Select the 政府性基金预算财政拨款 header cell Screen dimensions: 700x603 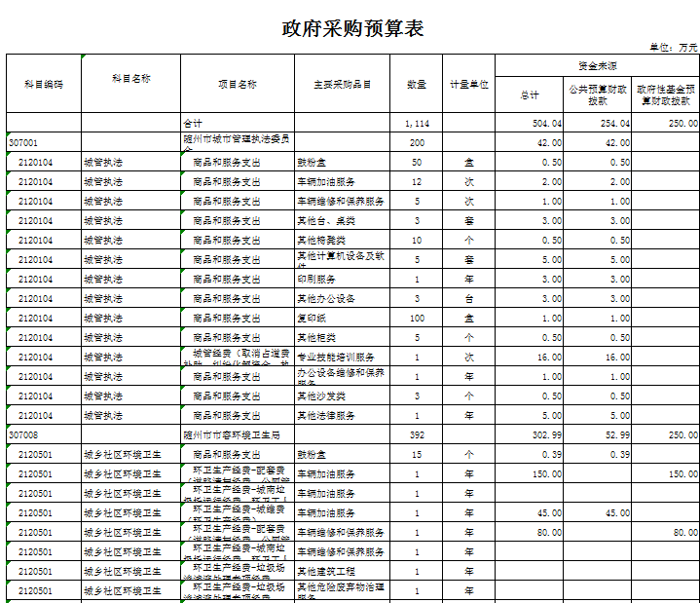coord(665,94)
